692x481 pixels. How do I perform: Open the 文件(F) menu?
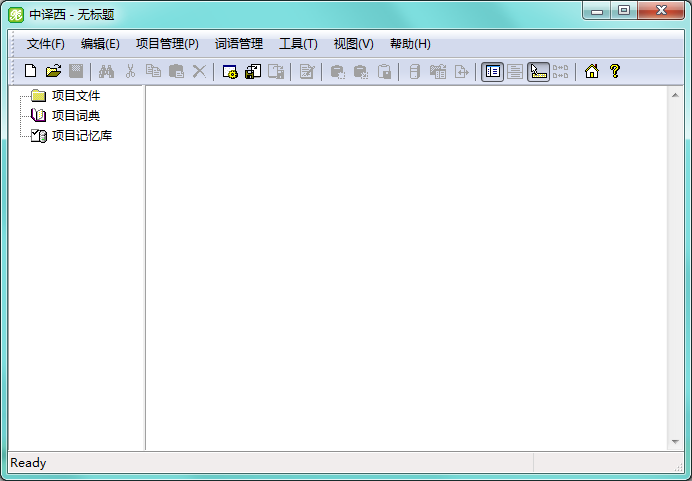tap(45, 44)
